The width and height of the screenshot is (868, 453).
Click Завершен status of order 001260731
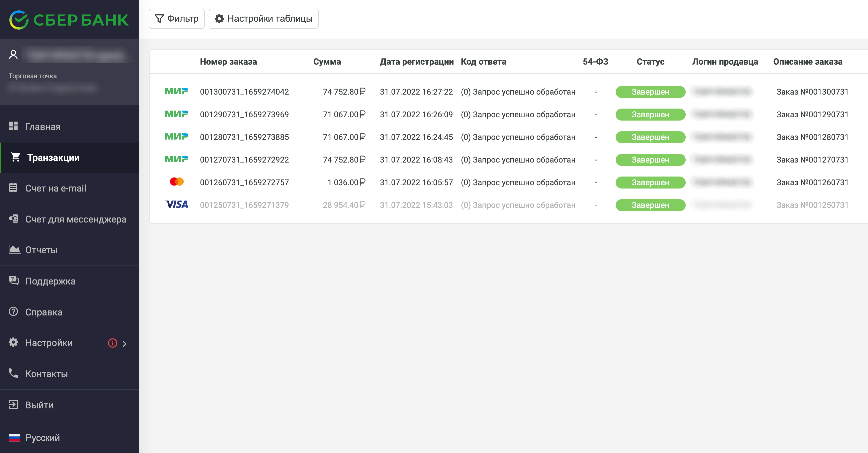click(x=650, y=182)
